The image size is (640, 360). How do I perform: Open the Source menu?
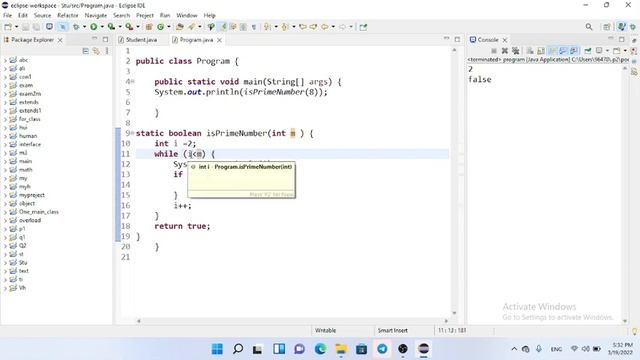[42, 15]
